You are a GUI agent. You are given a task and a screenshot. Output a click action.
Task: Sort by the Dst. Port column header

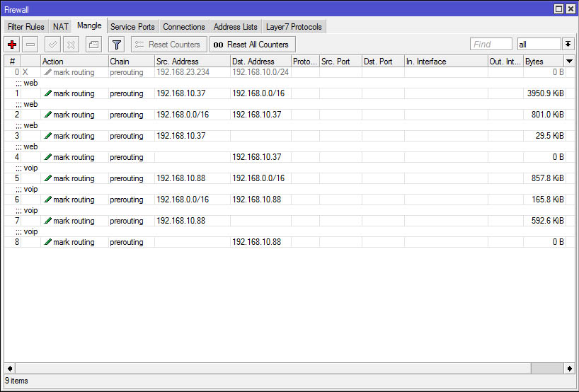tap(384, 62)
